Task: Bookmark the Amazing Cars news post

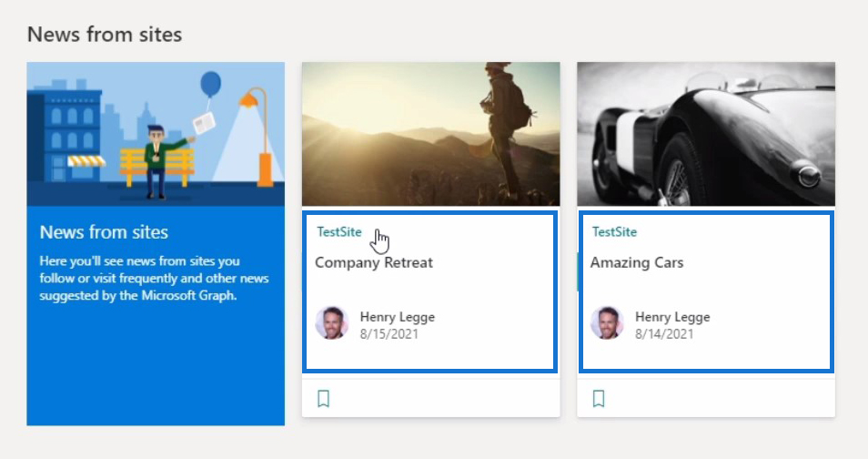Action: 599,399
